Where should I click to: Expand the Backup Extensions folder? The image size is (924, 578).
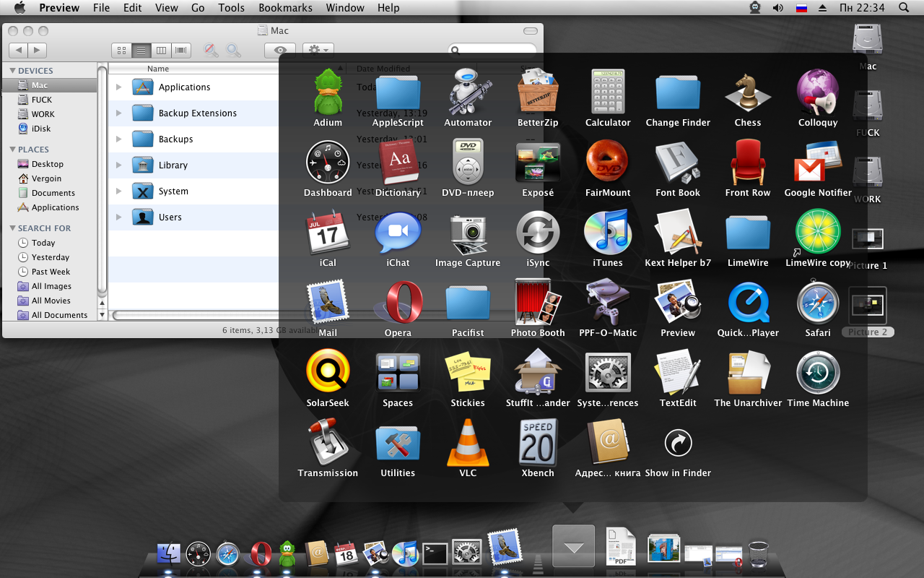118,113
